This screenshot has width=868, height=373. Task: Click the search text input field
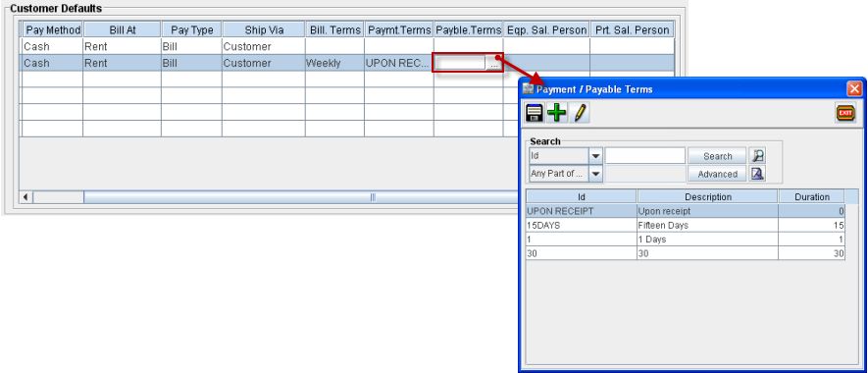click(645, 156)
